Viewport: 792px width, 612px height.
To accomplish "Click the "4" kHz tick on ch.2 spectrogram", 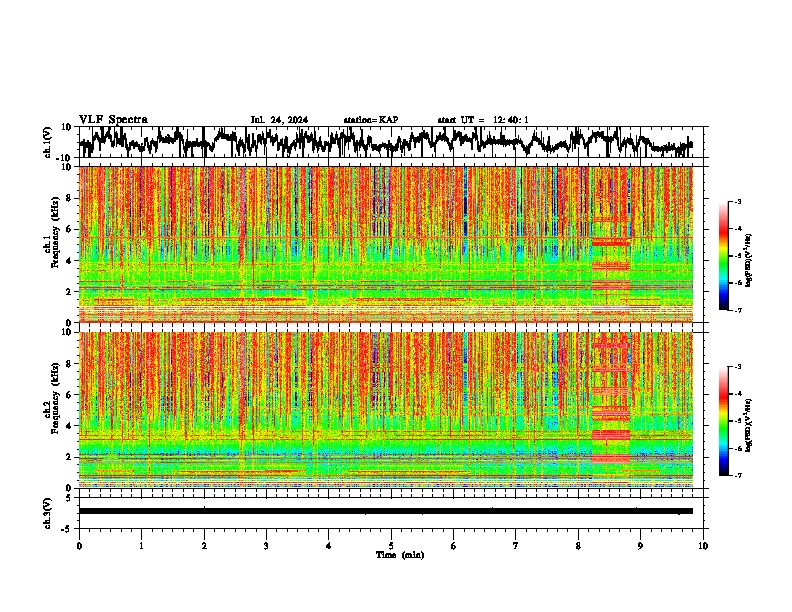I will coord(70,426).
